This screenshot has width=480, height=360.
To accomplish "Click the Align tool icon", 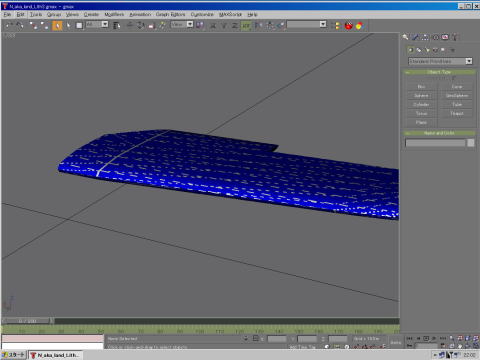I will point(281,25).
